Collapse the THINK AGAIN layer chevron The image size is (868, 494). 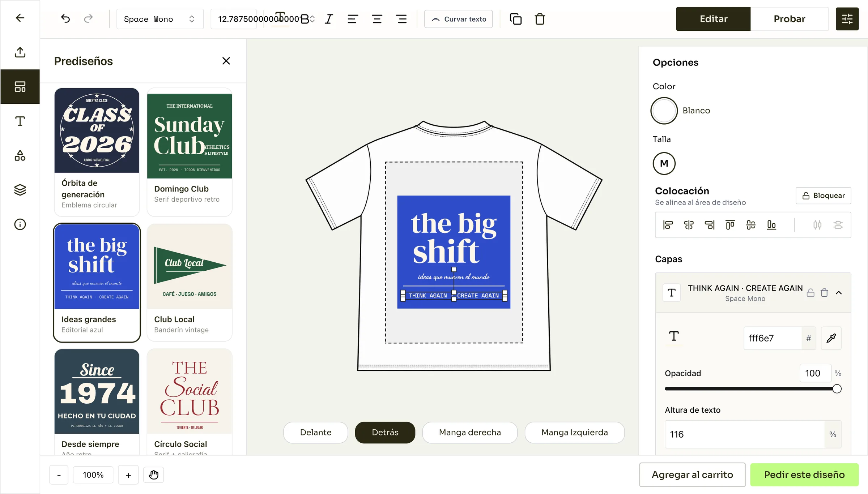839,293
